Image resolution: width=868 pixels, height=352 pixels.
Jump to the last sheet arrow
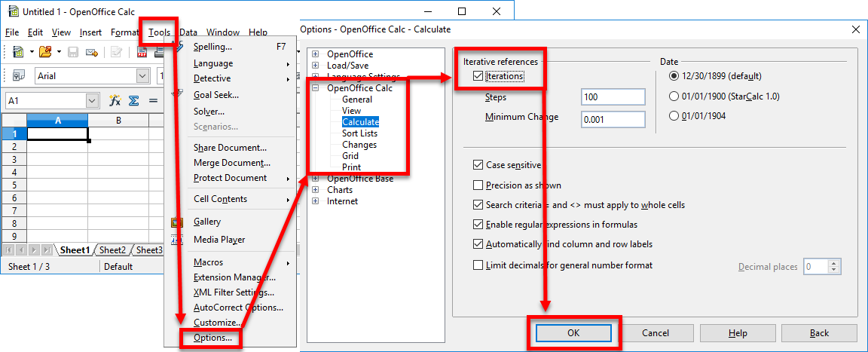coord(47,250)
